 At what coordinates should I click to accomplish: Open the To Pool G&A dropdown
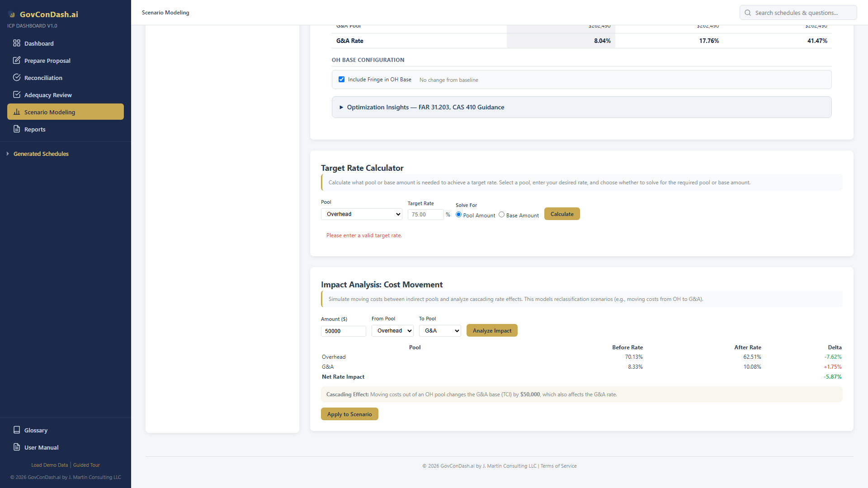pyautogui.click(x=439, y=331)
